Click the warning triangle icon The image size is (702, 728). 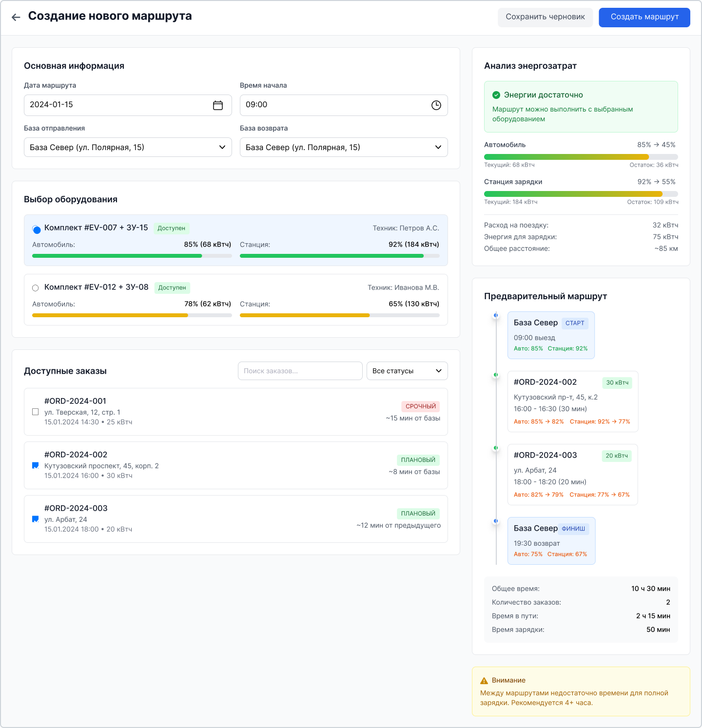[x=484, y=681]
